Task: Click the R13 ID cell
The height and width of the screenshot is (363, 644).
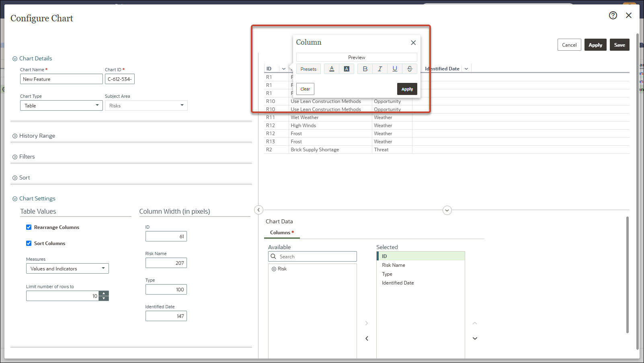Action: 276,142
